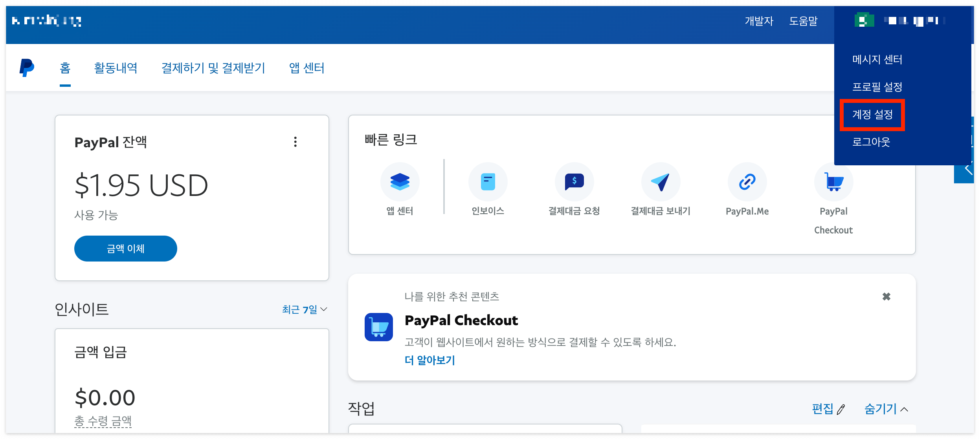Click the 결제대금 보내기 paper plane icon
The image size is (980, 439).
click(x=661, y=182)
